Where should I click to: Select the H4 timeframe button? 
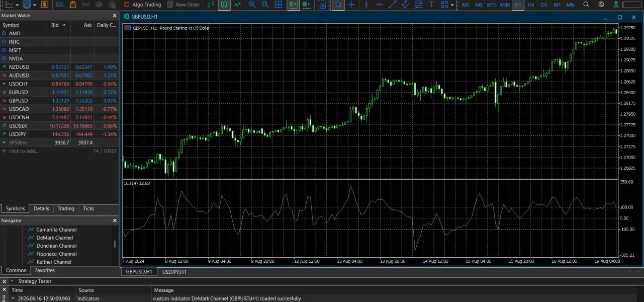(x=531, y=5)
